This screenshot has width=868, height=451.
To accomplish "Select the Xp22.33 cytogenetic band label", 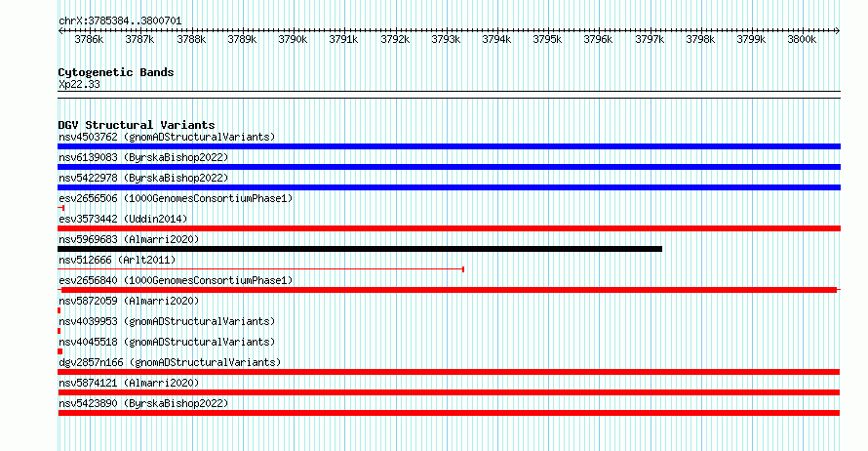I will coord(79,84).
